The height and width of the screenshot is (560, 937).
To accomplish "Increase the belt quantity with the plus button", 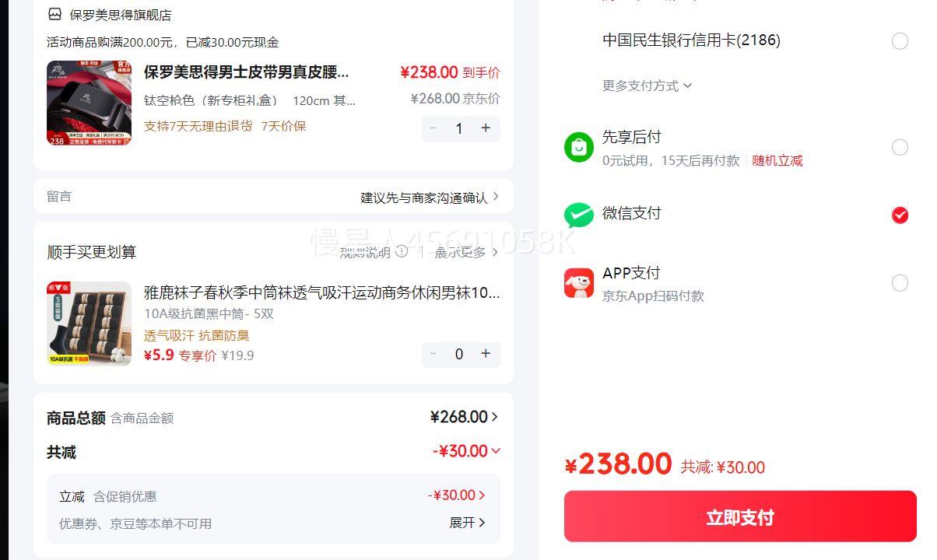I will [x=486, y=128].
